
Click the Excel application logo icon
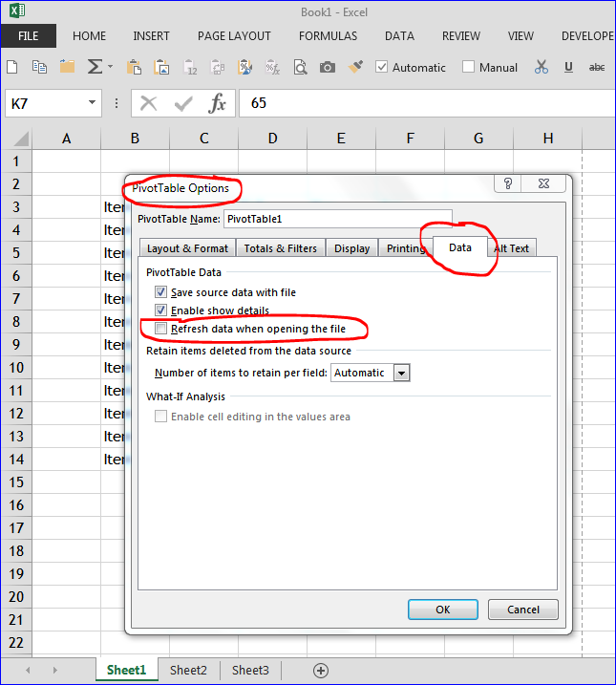17,11
